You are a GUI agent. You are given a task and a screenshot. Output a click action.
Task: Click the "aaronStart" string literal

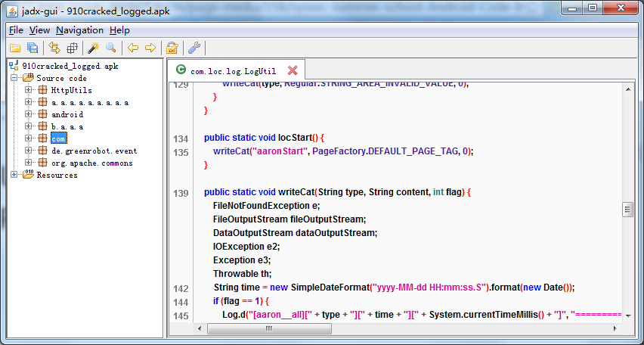pos(280,151)
